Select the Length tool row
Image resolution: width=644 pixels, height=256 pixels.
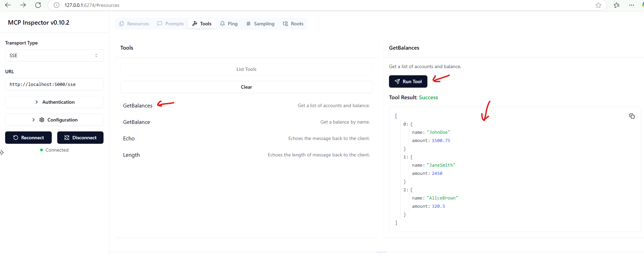click(246, 155)
